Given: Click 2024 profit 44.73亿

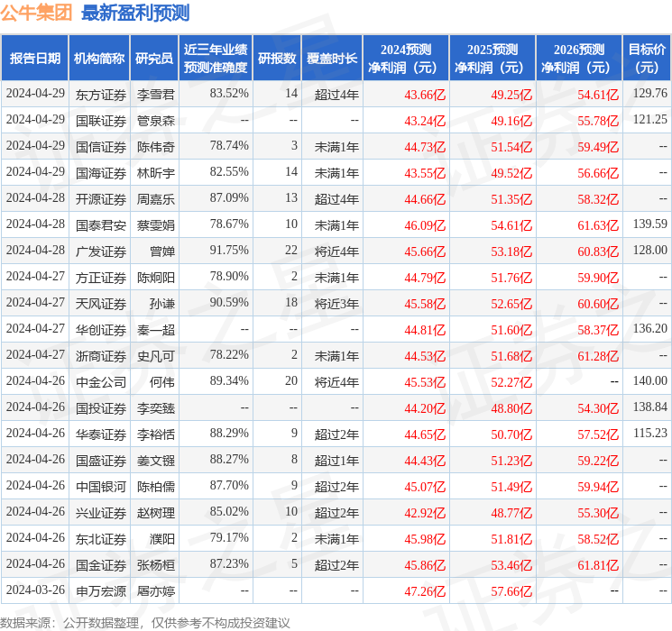Looking at the screenshot, I should click(x=425, y=147).
